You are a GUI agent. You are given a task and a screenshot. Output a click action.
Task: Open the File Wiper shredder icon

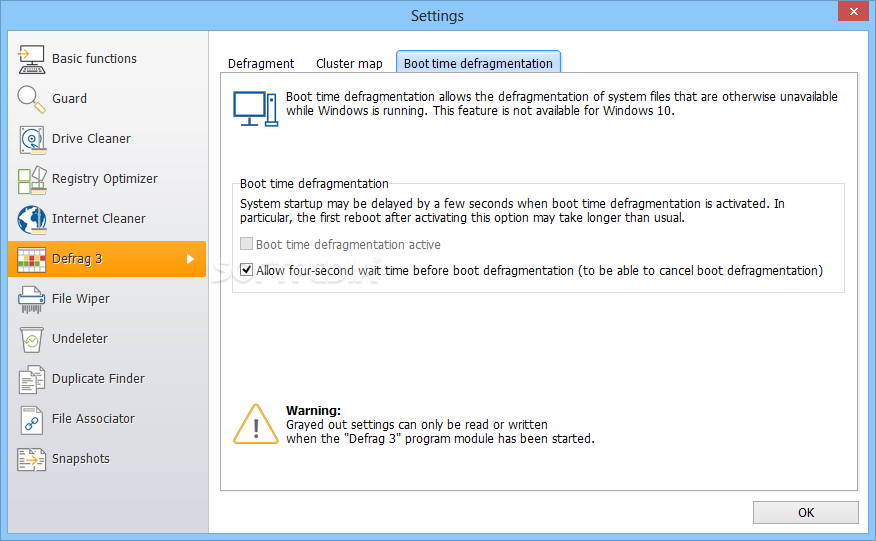31,300
